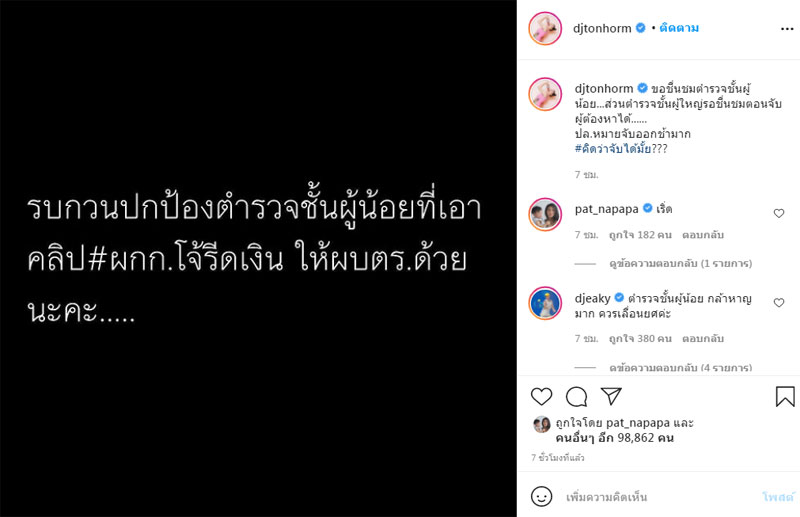The width and height of the screenshot is (800, 517).
Task: Open djeaky's profile avatar
Action: (545, 303)
